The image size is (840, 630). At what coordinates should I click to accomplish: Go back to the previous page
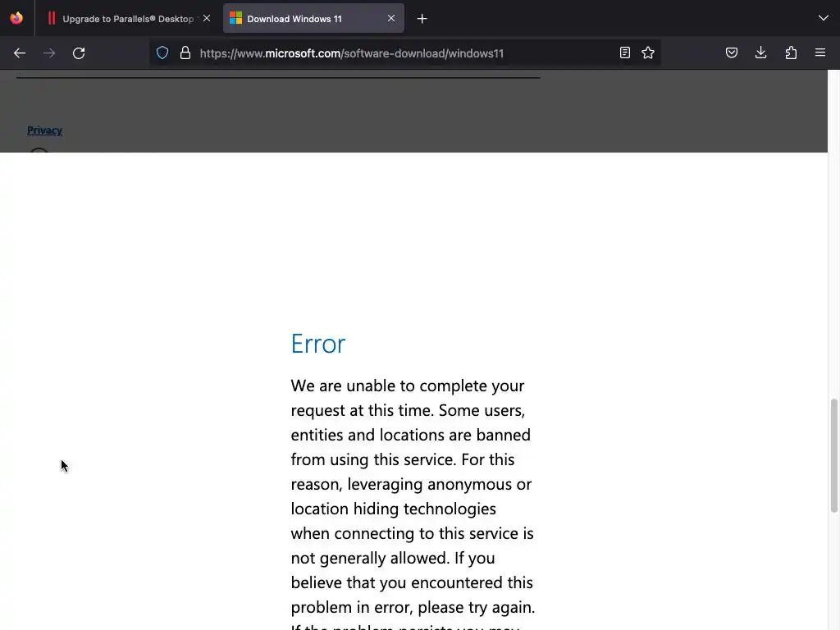pyautogui.click(x=20, y=53)
